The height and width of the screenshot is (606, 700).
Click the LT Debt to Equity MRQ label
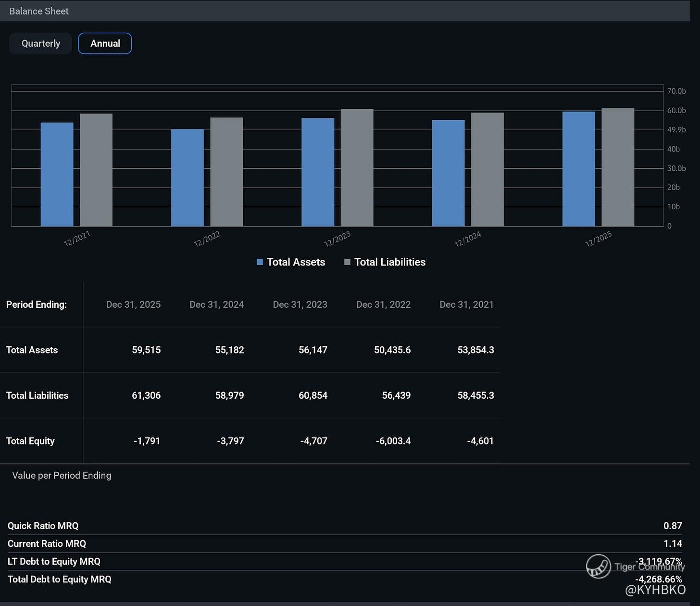(x=54, y=561)
